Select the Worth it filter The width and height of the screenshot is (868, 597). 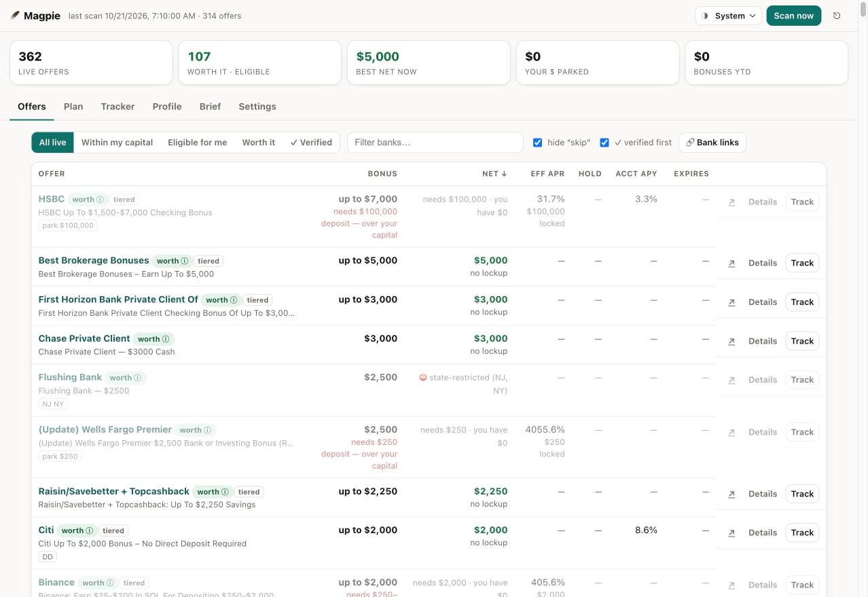[259, 143]
